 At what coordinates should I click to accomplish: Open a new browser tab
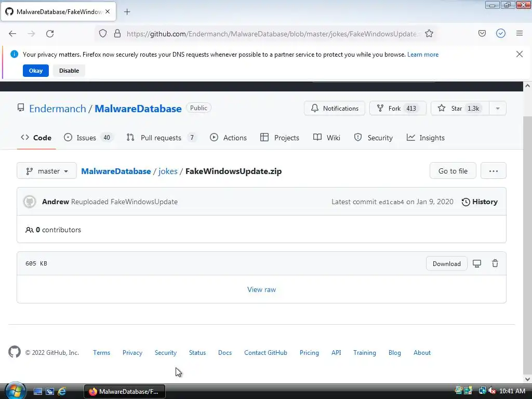[x=127, y=12]
